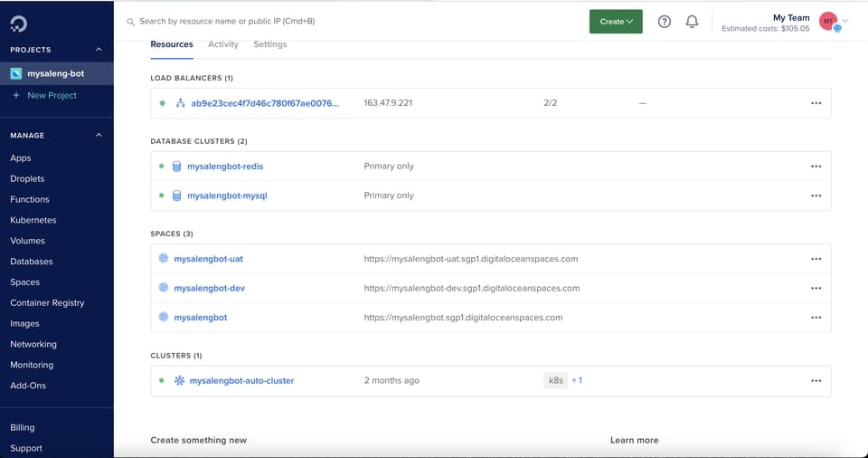Viewport: 868px width, 458px height.
Task: Open Apps in the sidebar
Action: [21, 158]
